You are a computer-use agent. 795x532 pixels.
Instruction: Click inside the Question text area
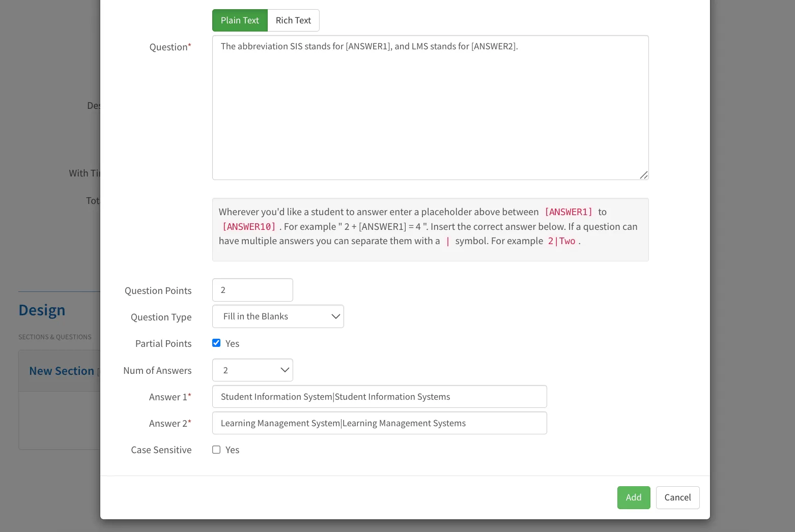[x=430, y=107]
